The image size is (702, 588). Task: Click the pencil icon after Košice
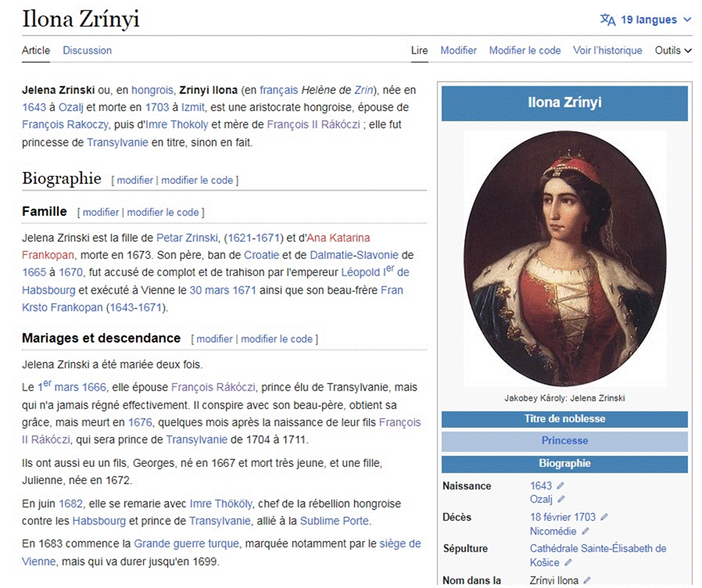tap(568, 562)
